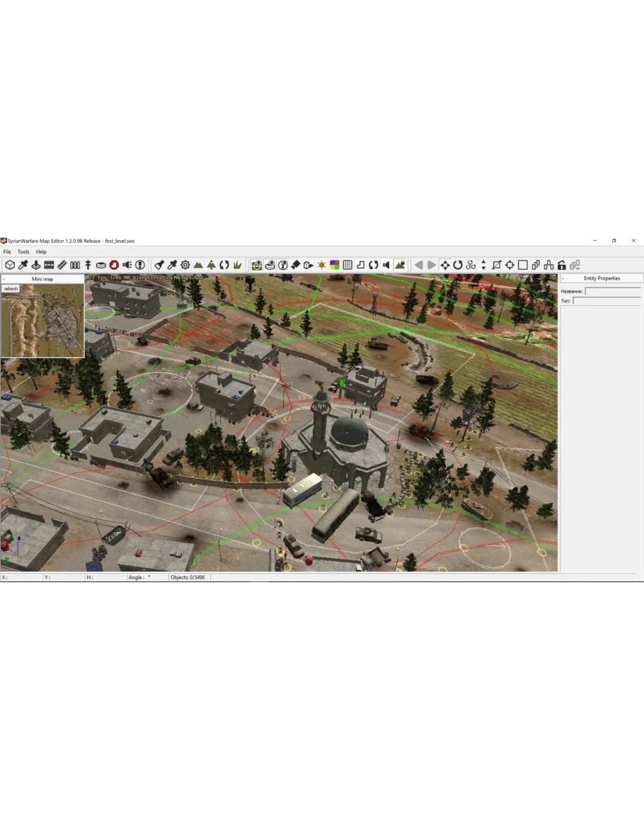Click the RGB color palette icon
644x818 pixels.
(x=335, y=265)
